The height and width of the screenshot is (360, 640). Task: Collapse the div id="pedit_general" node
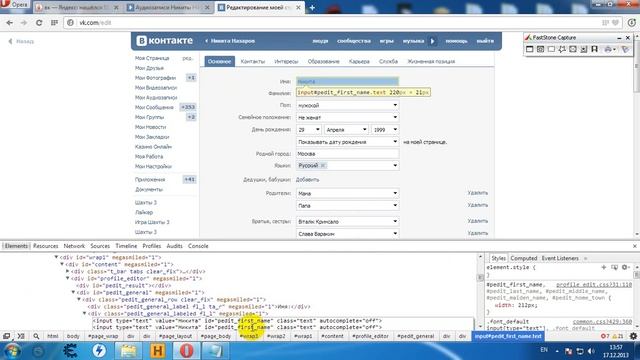[x=73, y=292]
